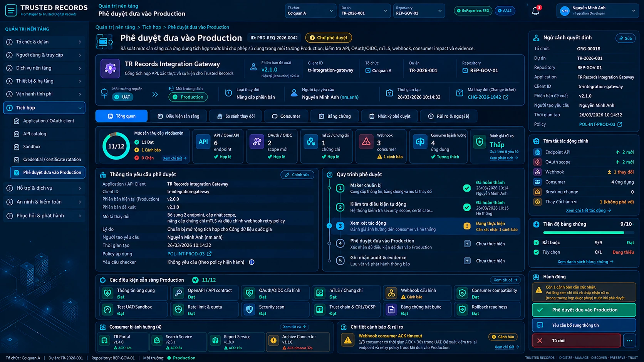Open the notifications bell
Image resolution: width=644 pixels, height=362 pixels.
(535, 11)
